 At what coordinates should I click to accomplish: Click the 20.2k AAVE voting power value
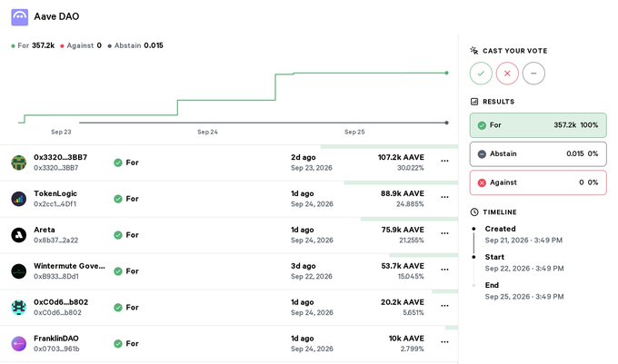point(403,302)
